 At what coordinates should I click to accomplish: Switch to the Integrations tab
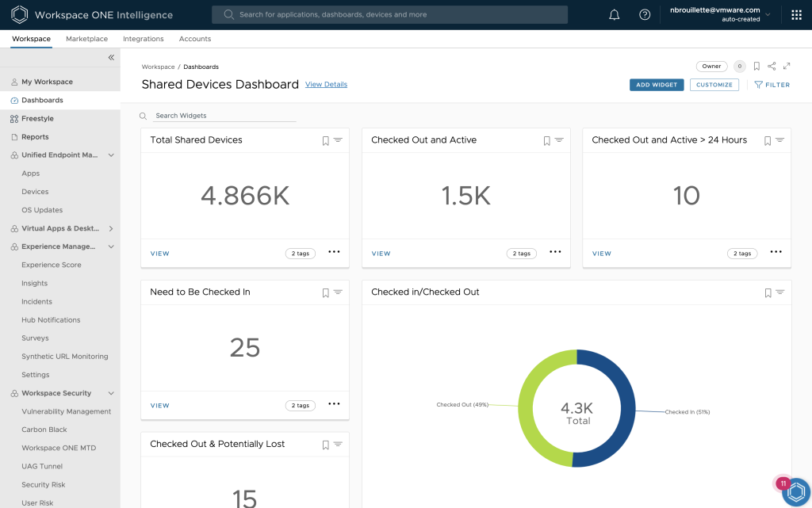point(143,39)
